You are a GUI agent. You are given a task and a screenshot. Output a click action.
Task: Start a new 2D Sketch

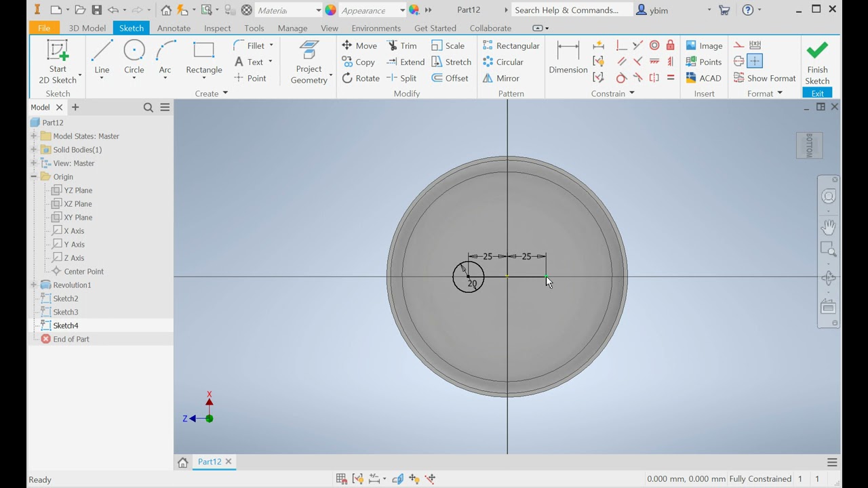click(58, 62)
